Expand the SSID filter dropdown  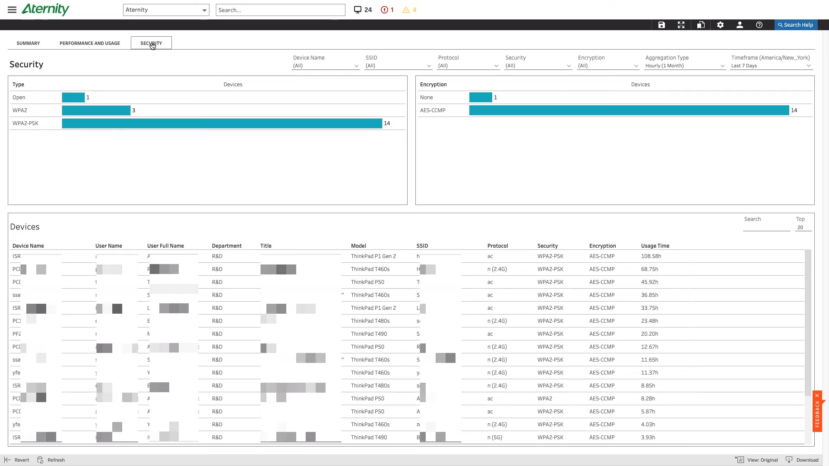point(398,66)
